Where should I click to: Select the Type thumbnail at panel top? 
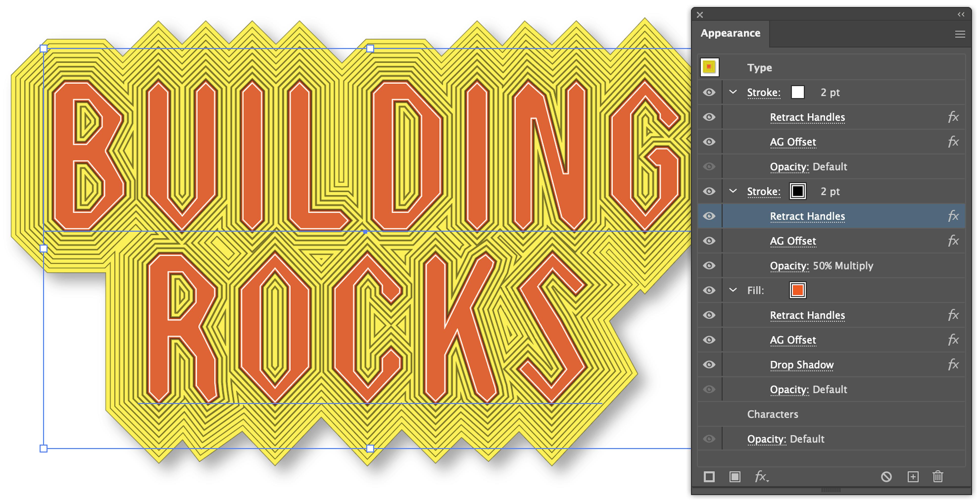(710, 67)
